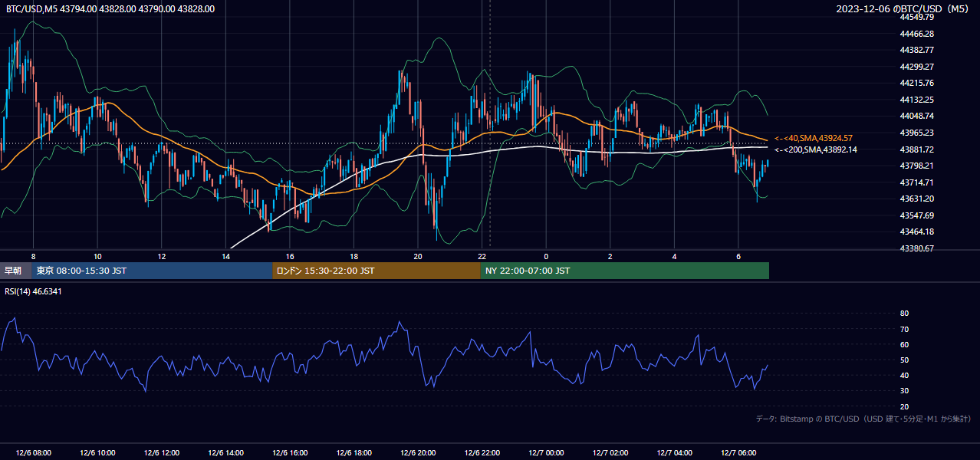
Task: Click the 43631.20 price axis value
Action: (917, 199)
